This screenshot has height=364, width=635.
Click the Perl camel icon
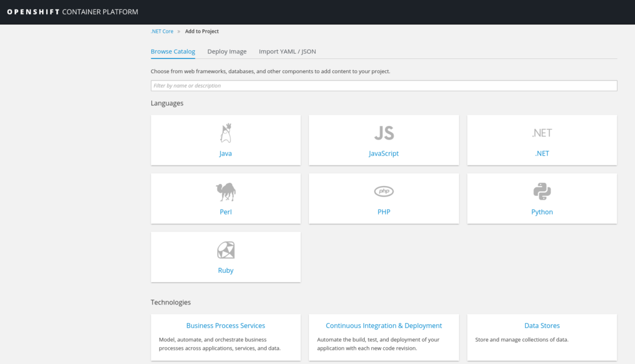click(x=226, y=192)
